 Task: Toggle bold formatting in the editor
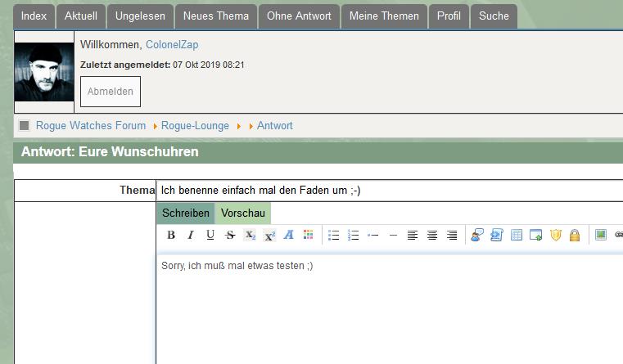pyautogui.click(x=171, y=236)
